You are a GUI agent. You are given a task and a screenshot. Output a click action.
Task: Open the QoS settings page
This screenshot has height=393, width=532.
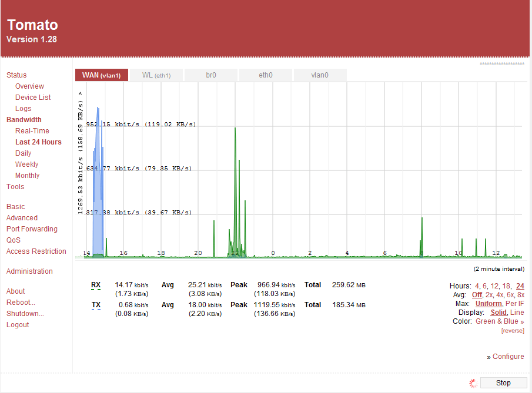pyautogui.click(x=13, y=240)
